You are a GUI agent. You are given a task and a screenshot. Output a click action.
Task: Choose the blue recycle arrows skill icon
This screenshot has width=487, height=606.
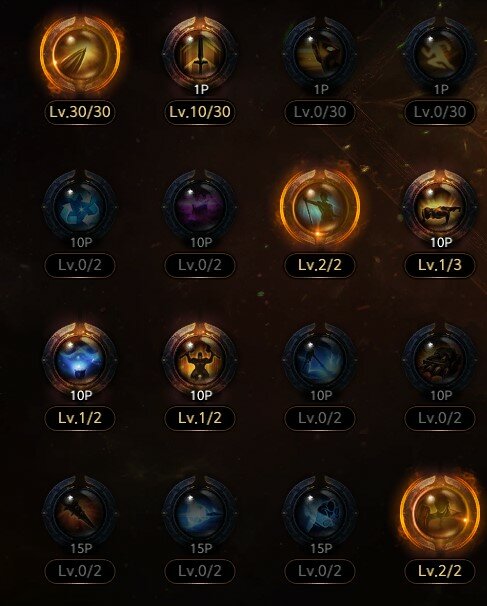coord(80,206)
